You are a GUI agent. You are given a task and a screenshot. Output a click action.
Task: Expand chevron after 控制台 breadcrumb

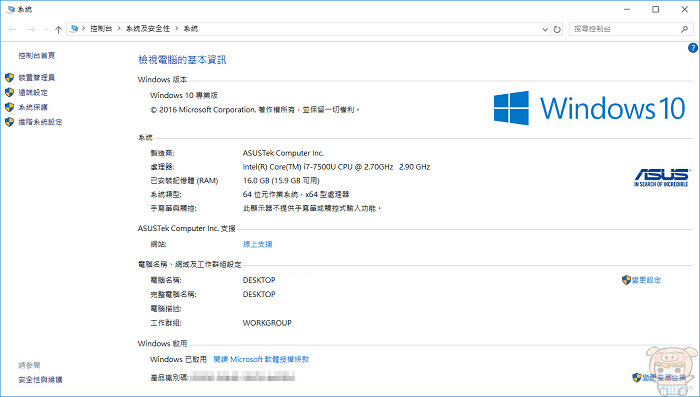pyautogui.click(x=119, y=29)
